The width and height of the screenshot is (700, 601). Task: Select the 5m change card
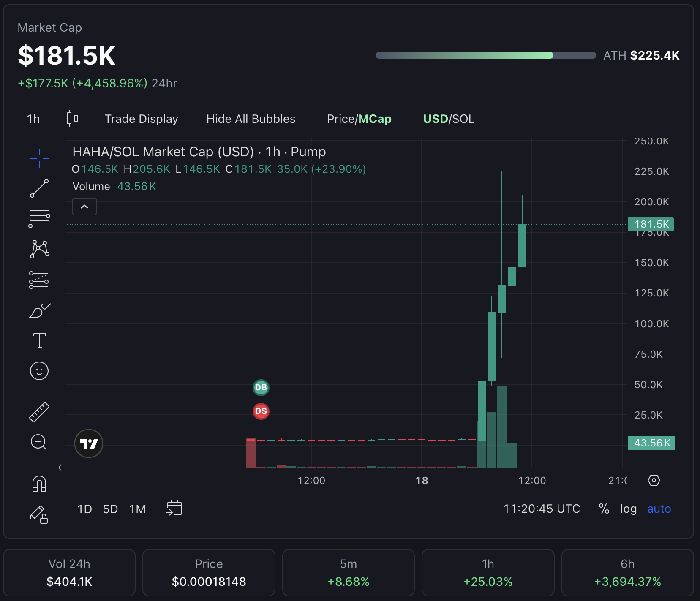349,573
